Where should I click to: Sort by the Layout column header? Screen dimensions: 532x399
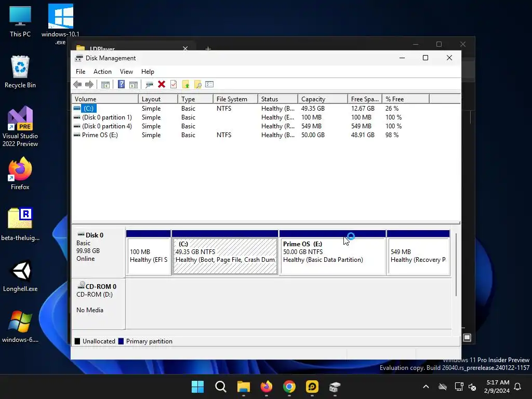pyautogui.click(x=158, y=99)
